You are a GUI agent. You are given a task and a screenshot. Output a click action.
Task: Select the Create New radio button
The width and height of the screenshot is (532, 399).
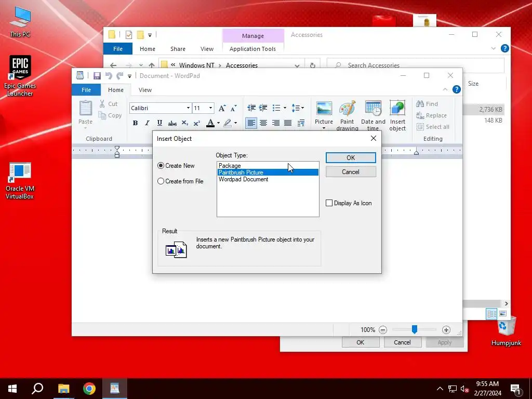[161, 166]
